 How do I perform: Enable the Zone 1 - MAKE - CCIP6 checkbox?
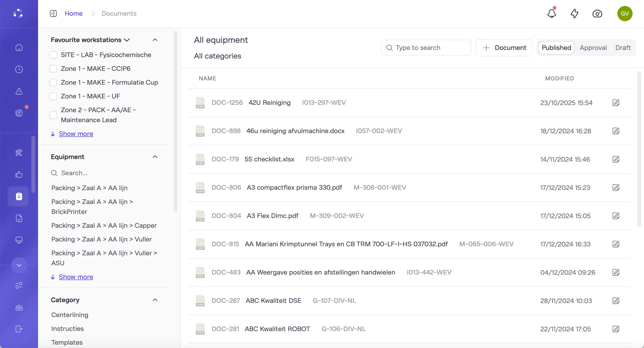[53, 68]
